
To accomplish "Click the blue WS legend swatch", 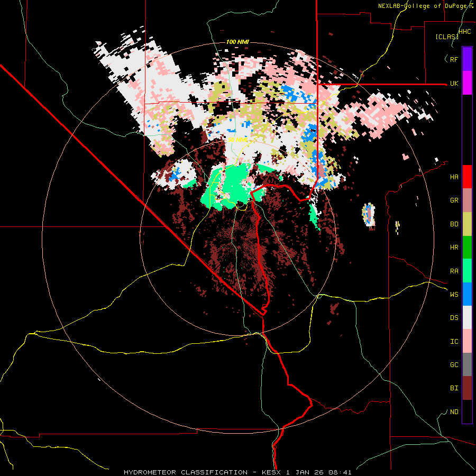I will click(467, 294).
